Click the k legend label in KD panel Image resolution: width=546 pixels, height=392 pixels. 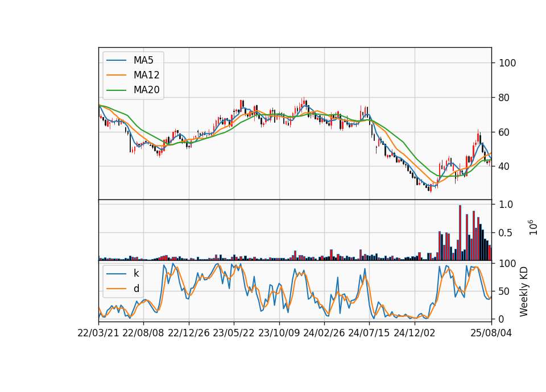[136, 273]
